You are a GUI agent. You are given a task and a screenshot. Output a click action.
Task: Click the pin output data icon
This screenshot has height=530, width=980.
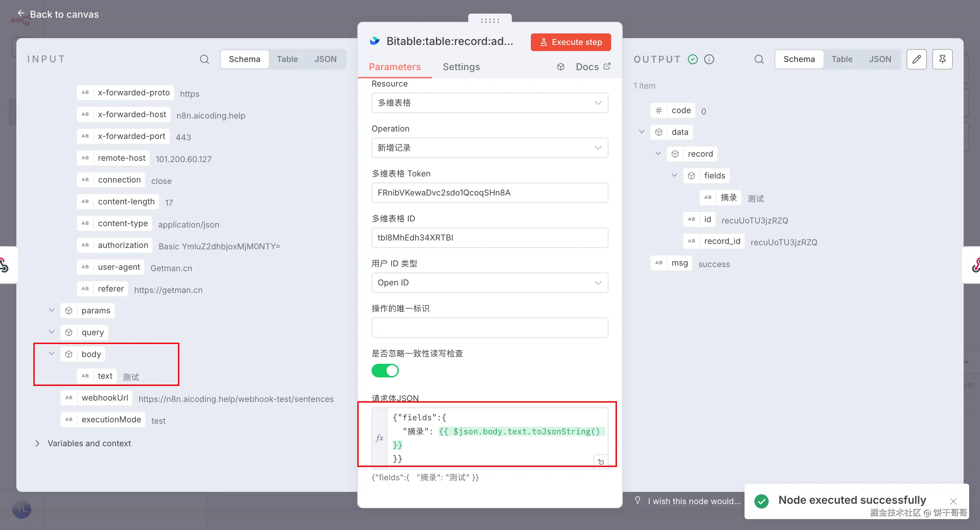pos(942,59)
